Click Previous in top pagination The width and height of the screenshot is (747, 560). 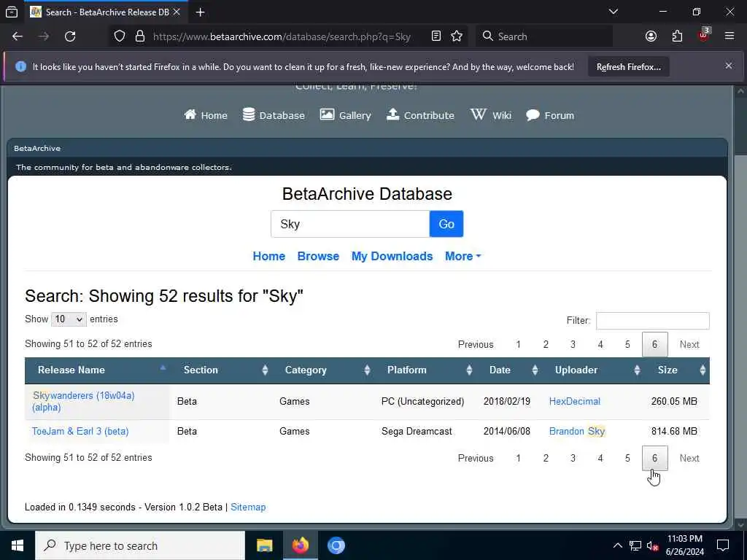[476, 344]
